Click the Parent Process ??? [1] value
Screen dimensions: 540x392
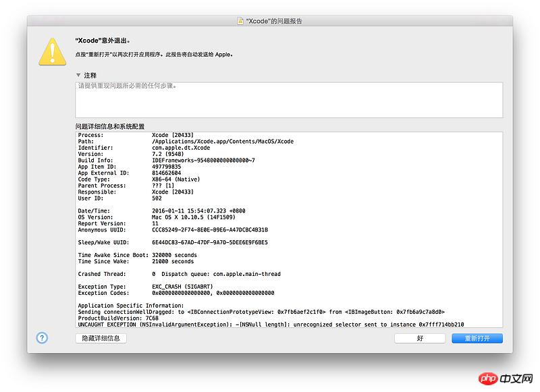pos(163,186)
